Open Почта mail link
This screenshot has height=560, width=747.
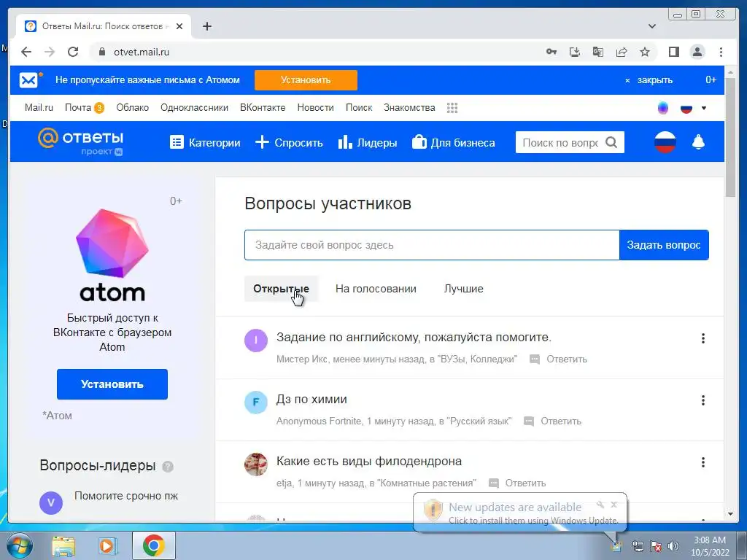(77, 108)
